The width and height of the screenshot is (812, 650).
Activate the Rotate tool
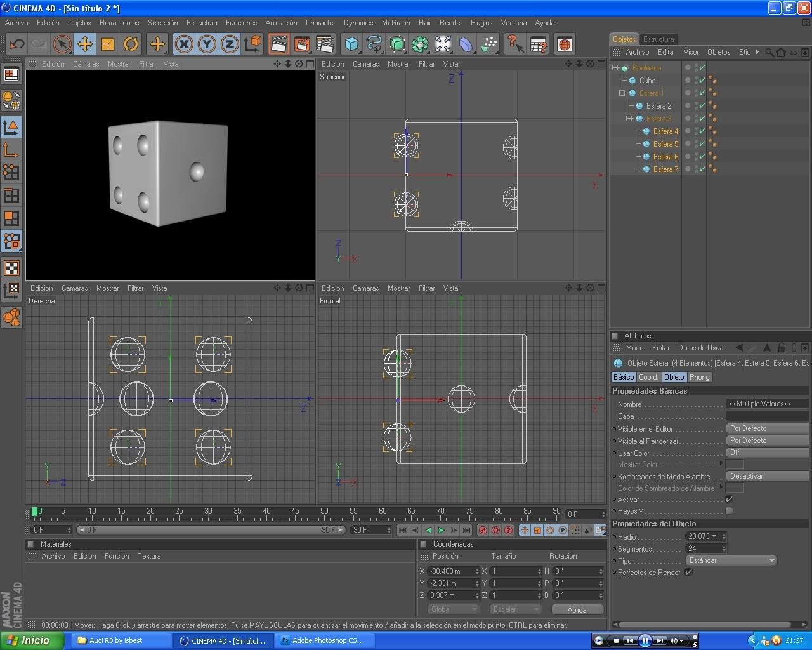[x=131, y=44]
